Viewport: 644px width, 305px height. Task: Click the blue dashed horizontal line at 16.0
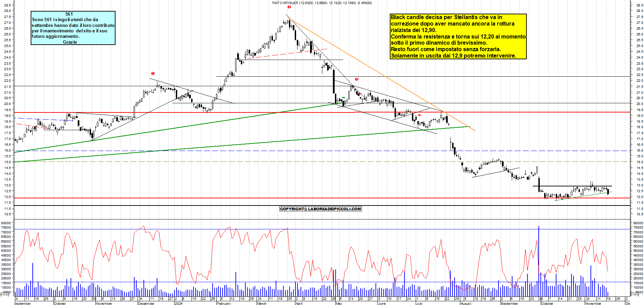point(322,151)
